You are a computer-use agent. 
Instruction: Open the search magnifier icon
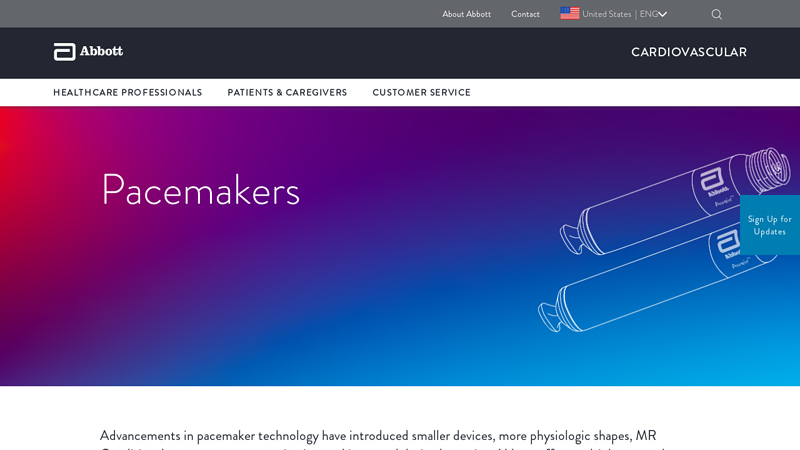pos(716,14)
